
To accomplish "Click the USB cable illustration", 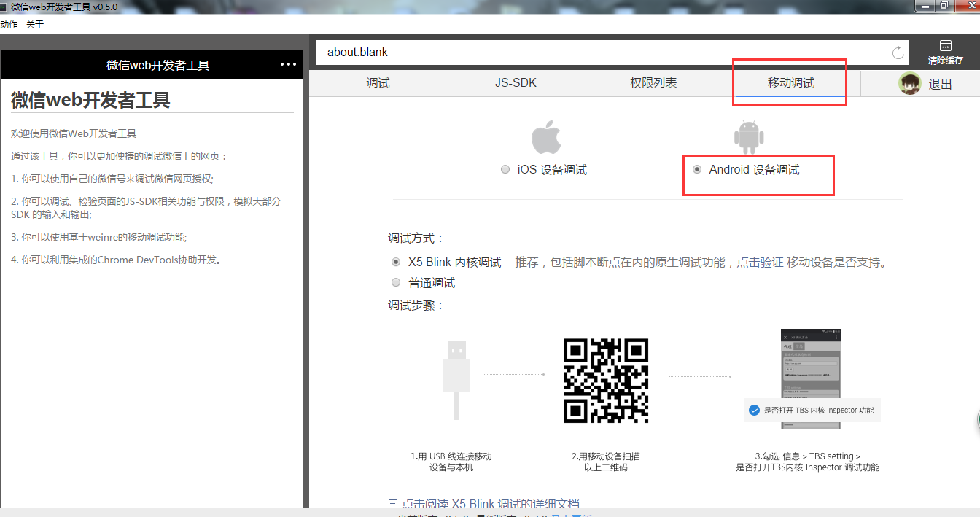I will coord(456,380).
